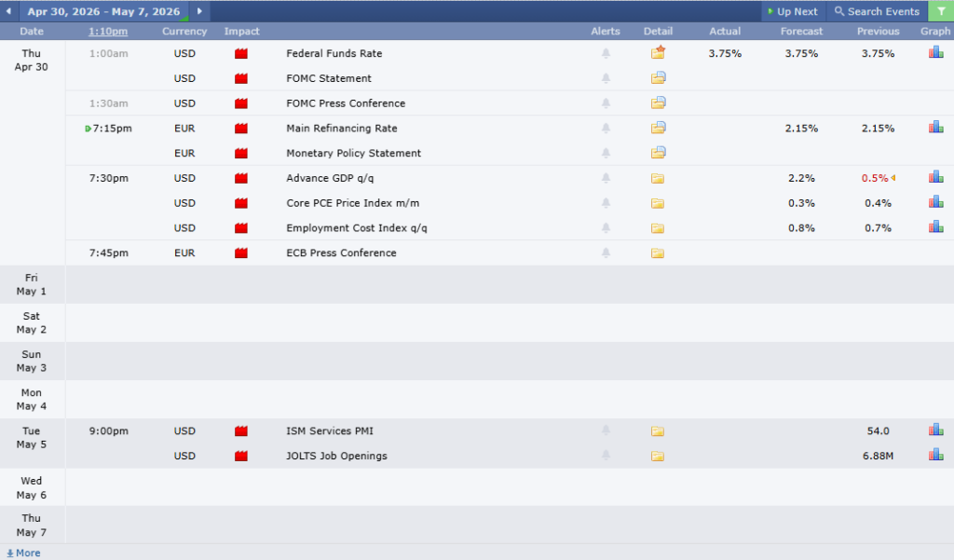Open detail folder for ECB Press Conference

658,253
